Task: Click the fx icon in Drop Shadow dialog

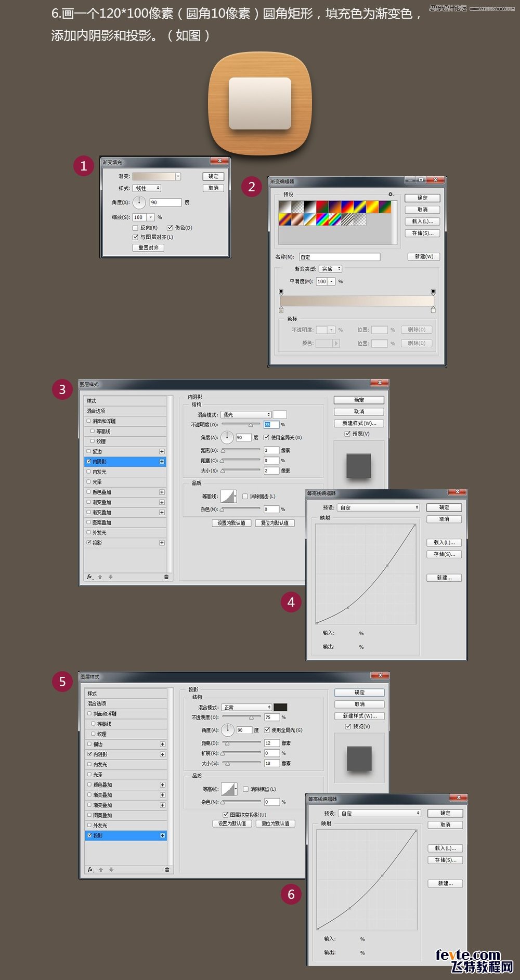Action: tap(90, 869)
